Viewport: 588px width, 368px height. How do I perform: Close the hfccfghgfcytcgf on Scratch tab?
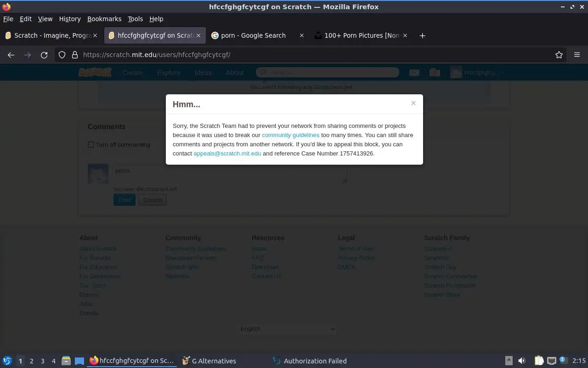198,35
